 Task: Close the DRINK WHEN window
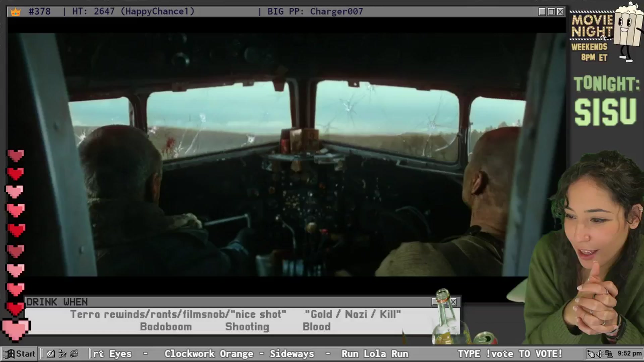coord(453,302)
